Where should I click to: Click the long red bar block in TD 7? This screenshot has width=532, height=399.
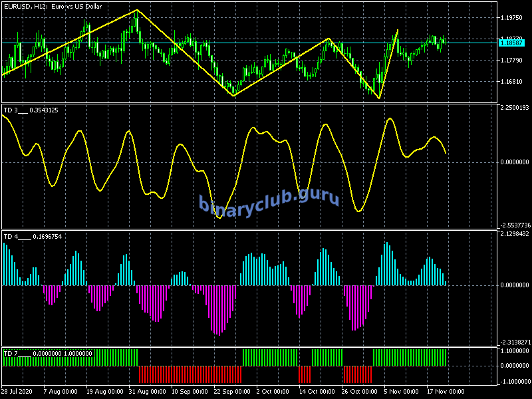pos(188,374)
